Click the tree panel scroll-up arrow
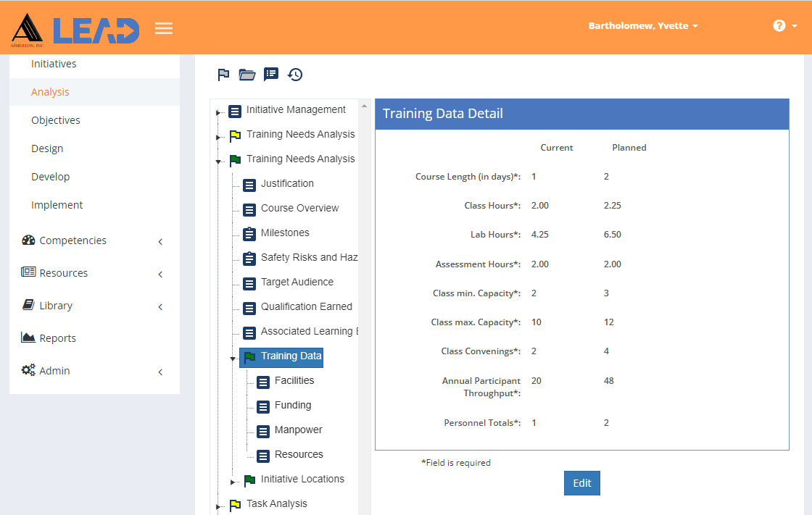The height and width of the screenshot is (515, 812). pyautogui.click(x=364, y=106)
